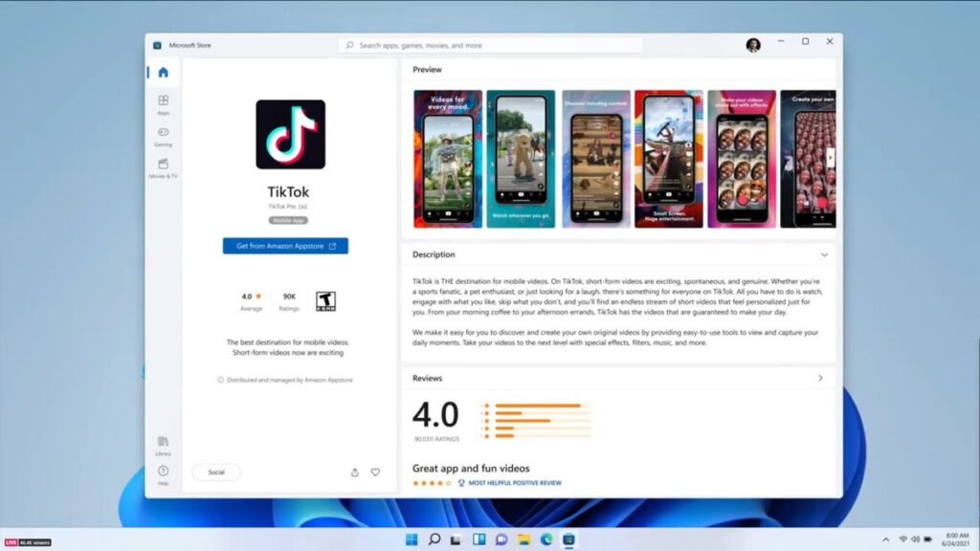
Task: Open the Gaming section
Action: 163,137
